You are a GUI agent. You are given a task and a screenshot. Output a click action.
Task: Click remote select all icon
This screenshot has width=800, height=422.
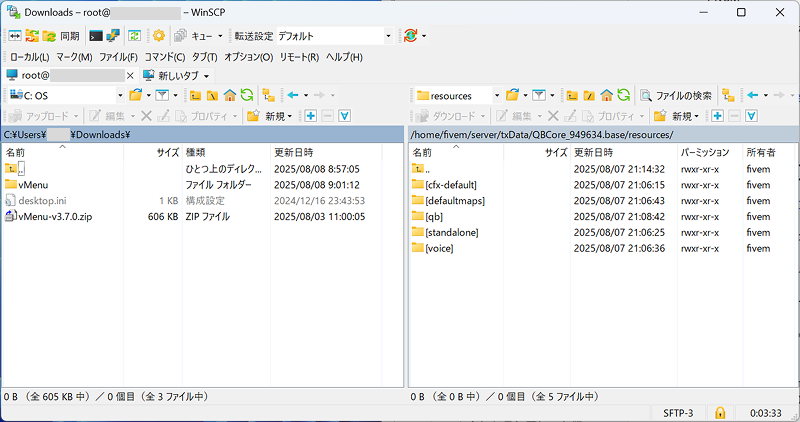tap(751, 116)
